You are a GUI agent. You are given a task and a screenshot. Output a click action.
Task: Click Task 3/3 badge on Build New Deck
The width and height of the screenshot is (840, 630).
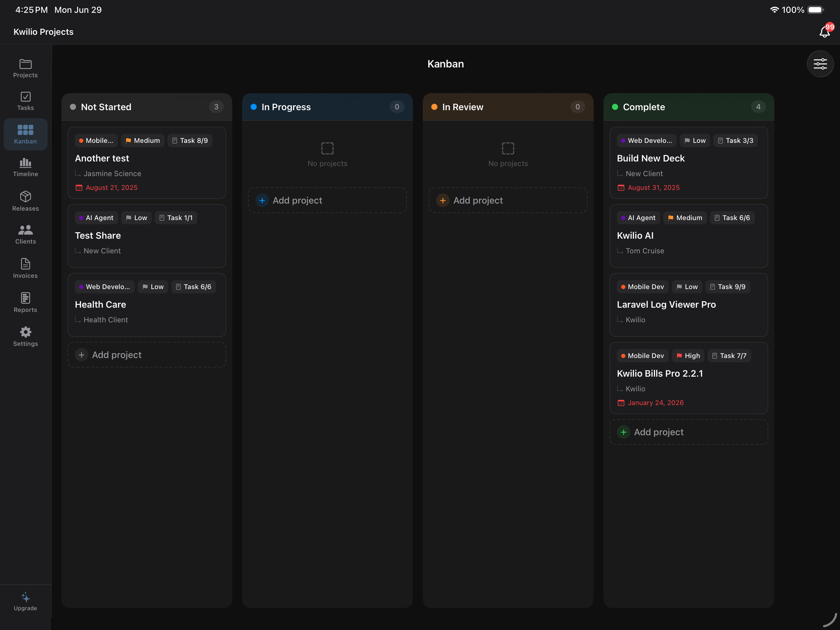[736, 140]
